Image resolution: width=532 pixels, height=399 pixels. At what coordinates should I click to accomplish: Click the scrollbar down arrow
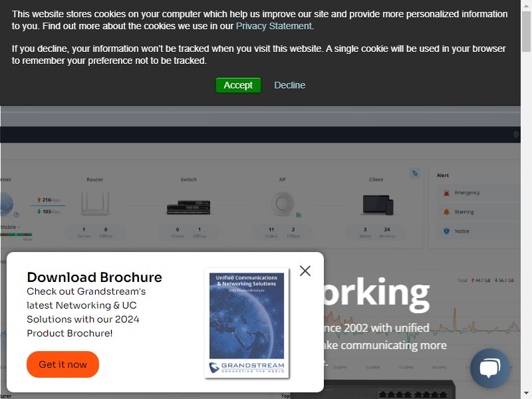point(526,393)
